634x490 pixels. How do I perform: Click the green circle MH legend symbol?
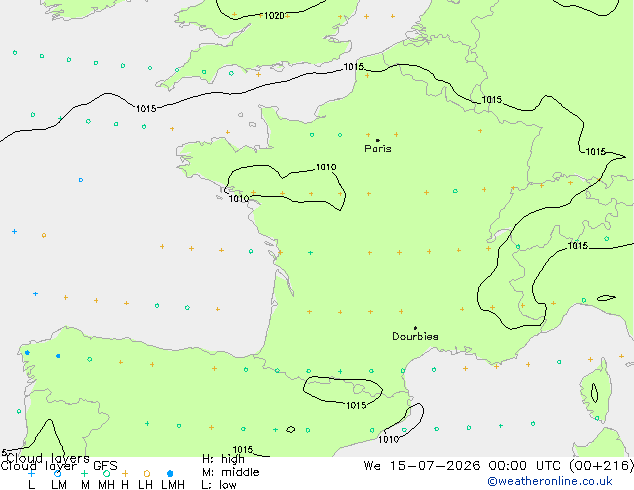(x=106, y=473)
